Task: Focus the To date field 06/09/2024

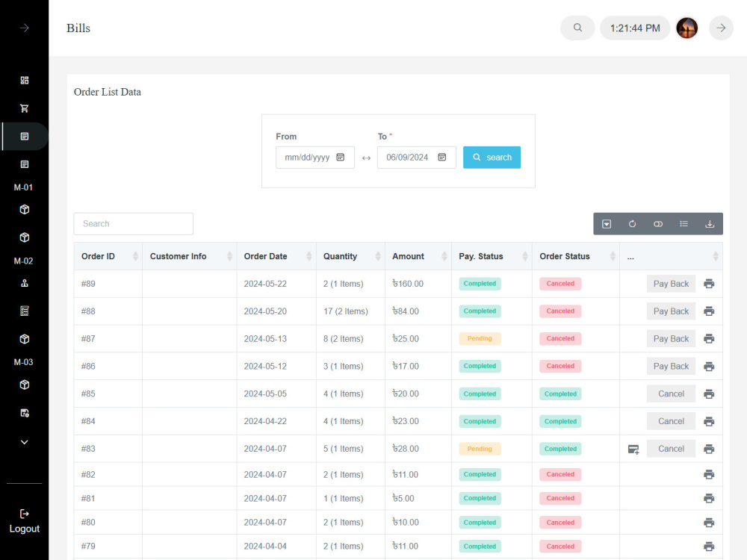Action: tap(416, 157)
